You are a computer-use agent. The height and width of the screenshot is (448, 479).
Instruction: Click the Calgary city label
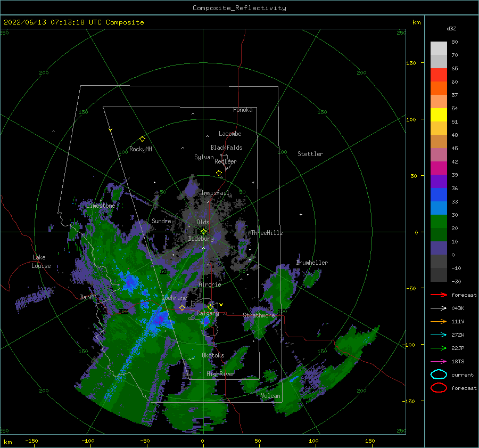pos(208,313)
